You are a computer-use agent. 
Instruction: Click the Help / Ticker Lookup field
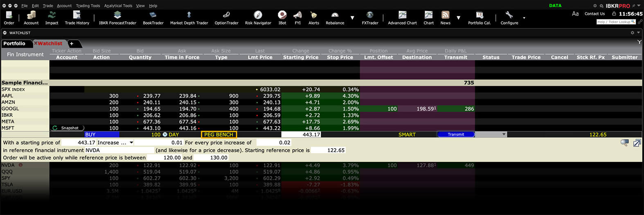(x=615, y=22)
